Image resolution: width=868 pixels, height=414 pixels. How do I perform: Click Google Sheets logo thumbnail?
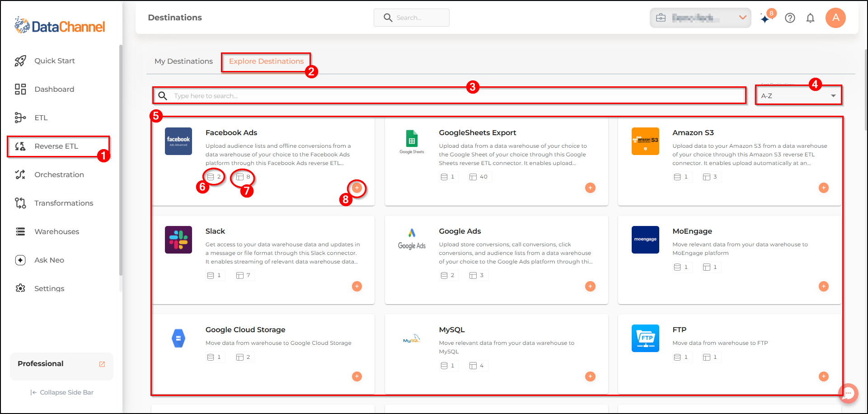tap(412, 141)
